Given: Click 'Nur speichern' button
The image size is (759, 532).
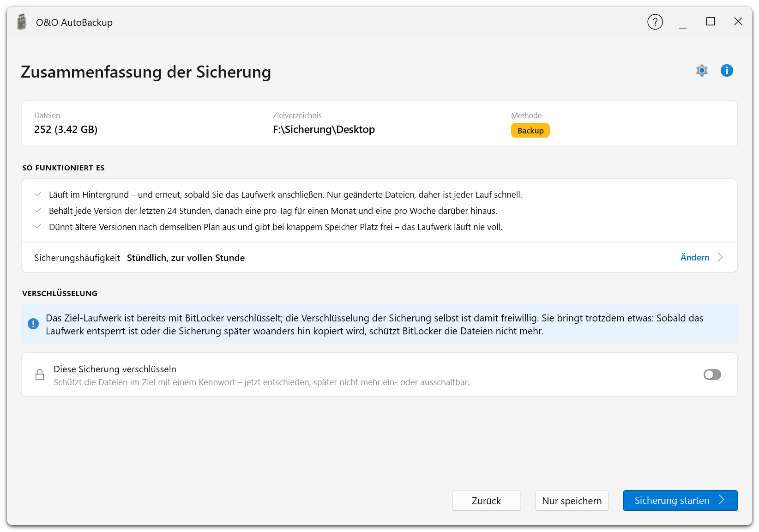Looking at the screenshot, I should click(572, 501).
